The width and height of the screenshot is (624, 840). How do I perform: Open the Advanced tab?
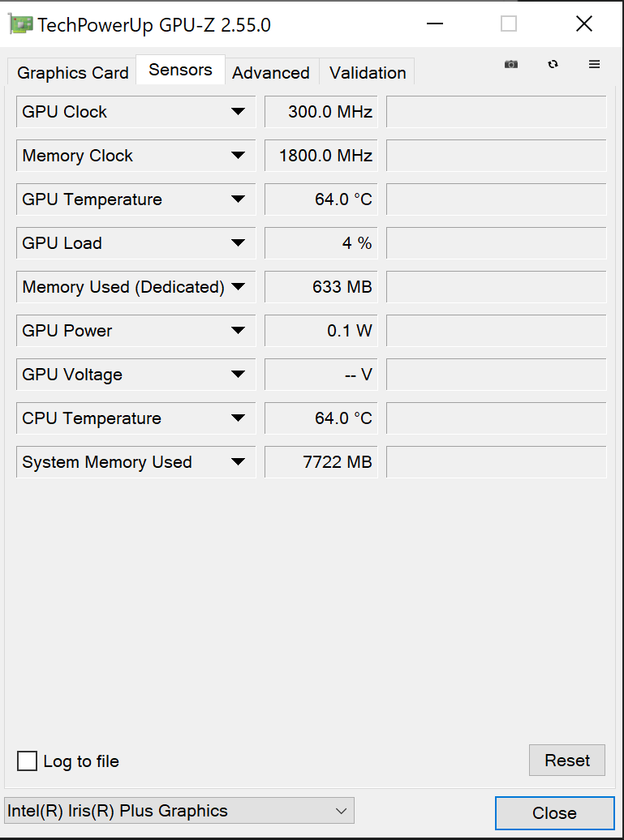coord(271,72)
